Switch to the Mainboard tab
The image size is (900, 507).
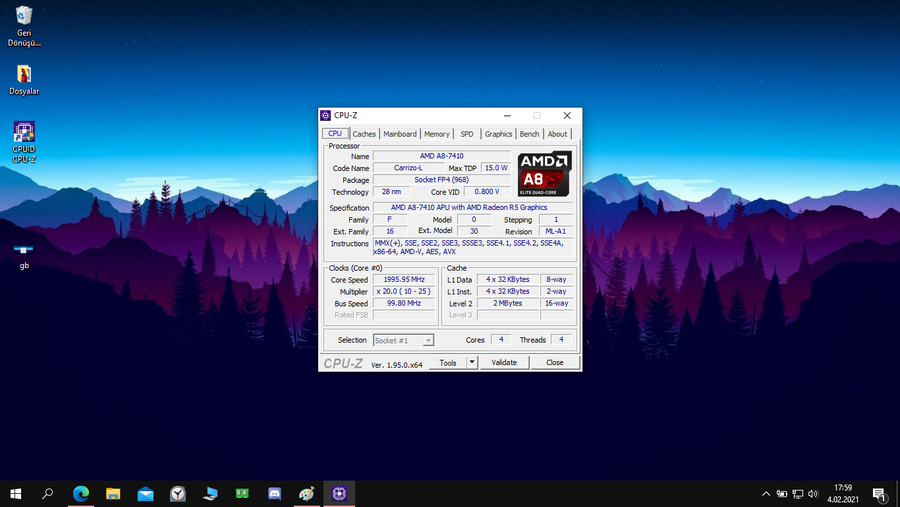(x=400, y=134)
